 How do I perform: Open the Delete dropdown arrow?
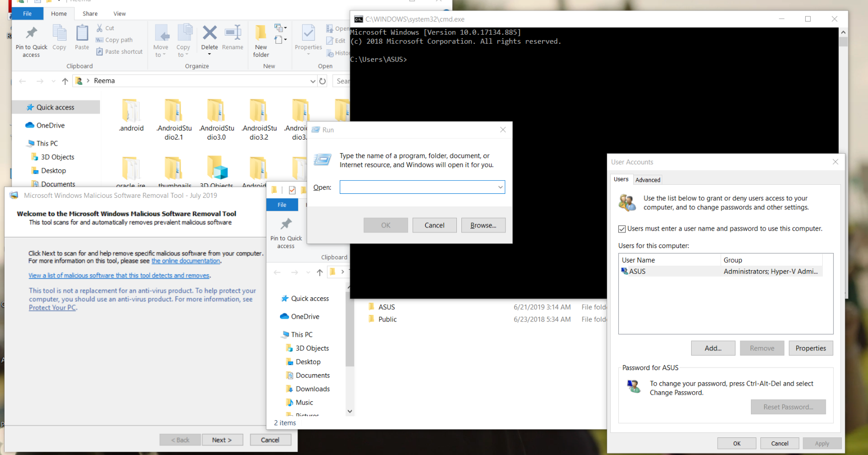click(210, 54)
